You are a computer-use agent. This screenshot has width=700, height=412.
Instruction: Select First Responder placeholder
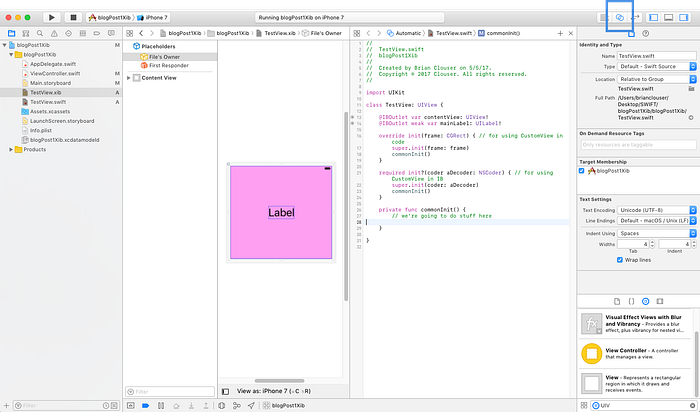[x=168, y=65]
